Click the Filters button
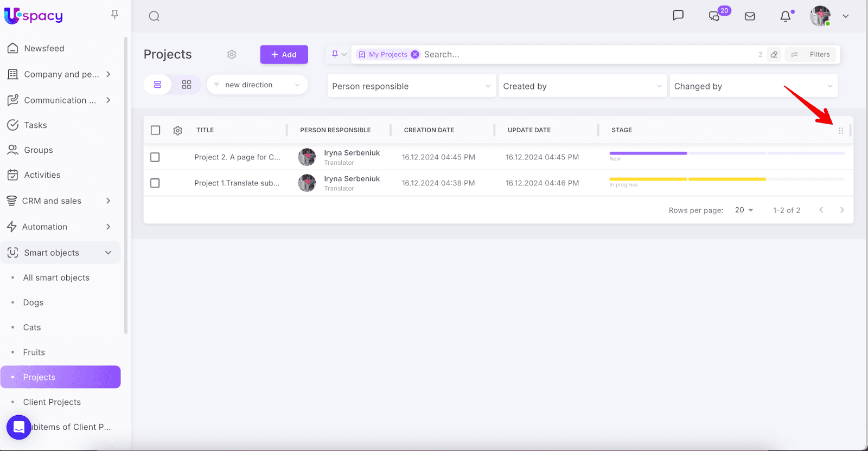Viewport: 868px width, 451px height. click(x=812, y=54)
